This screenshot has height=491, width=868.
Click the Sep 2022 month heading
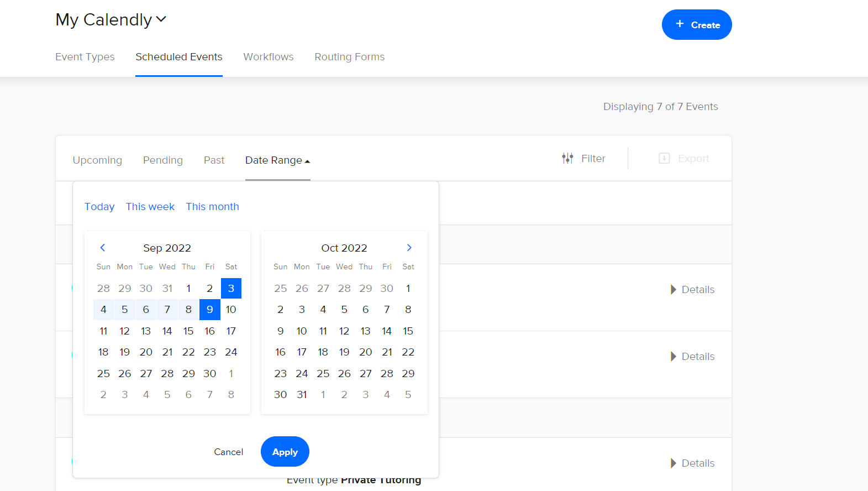[x=167, y=248]
